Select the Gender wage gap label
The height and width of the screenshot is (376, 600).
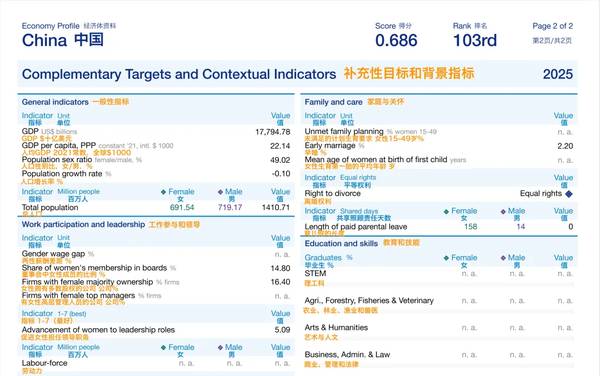tap(53, 254)
